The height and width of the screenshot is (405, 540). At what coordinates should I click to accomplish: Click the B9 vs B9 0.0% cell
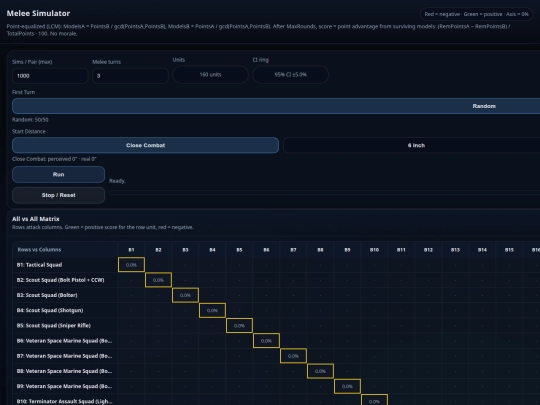(347, 386)
